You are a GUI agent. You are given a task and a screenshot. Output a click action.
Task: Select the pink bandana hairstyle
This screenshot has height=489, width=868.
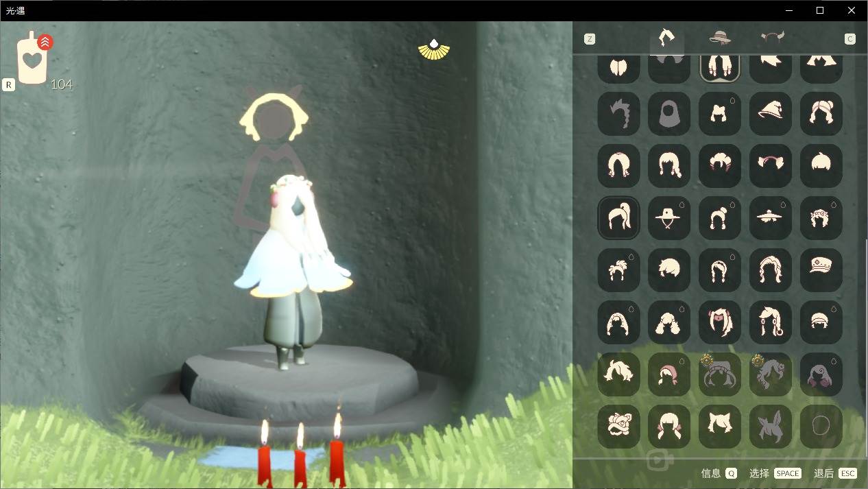pyautogui.click(x=669, y=374)
